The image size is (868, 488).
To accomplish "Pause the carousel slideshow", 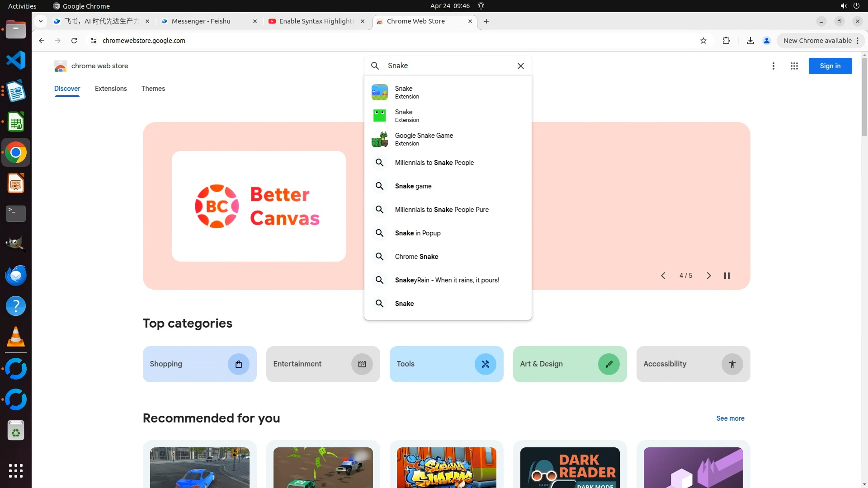I will [x=726, y=276].
